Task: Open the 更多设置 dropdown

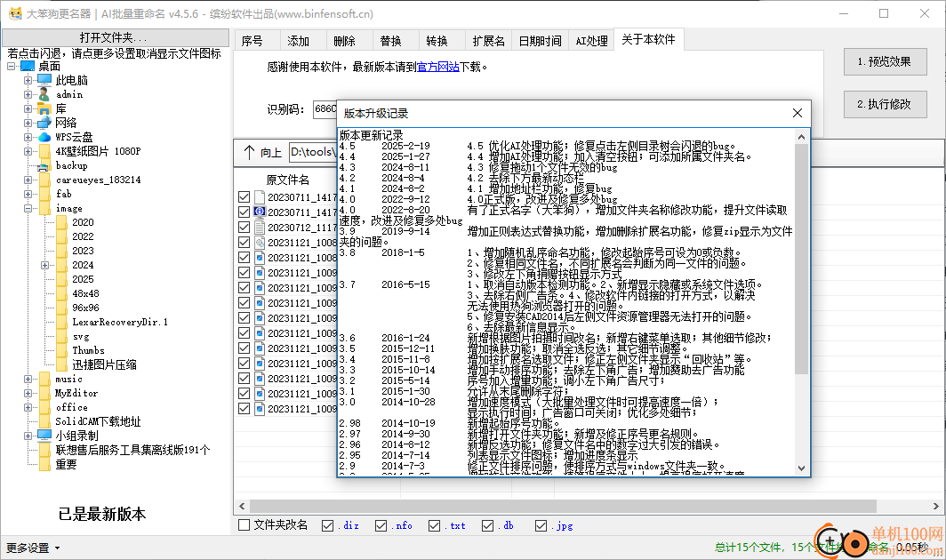Action: click(33, 548)
